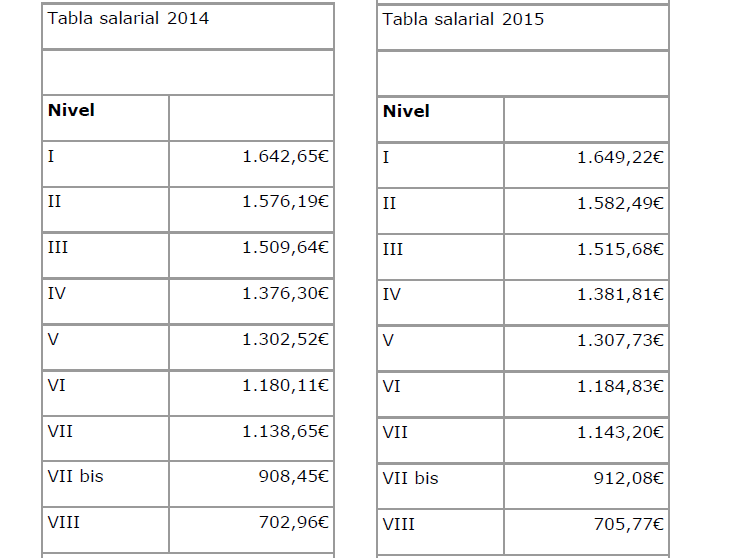Viewport: 731px width, 558px height.
Task: Click the "Tabla salarial 2014" title cell
Action: [x=129, y=18]
